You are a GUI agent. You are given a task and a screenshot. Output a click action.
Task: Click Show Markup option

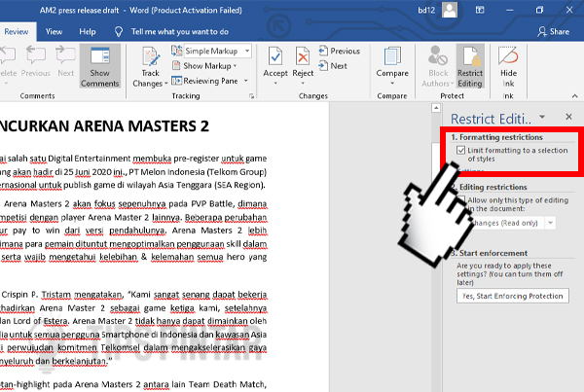204,66
